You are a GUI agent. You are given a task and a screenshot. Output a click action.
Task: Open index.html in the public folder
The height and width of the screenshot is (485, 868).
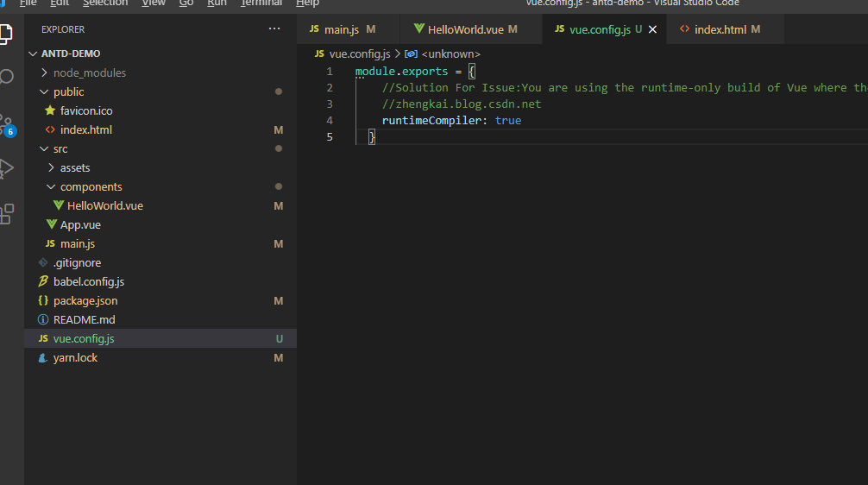[x=85, y=129]
